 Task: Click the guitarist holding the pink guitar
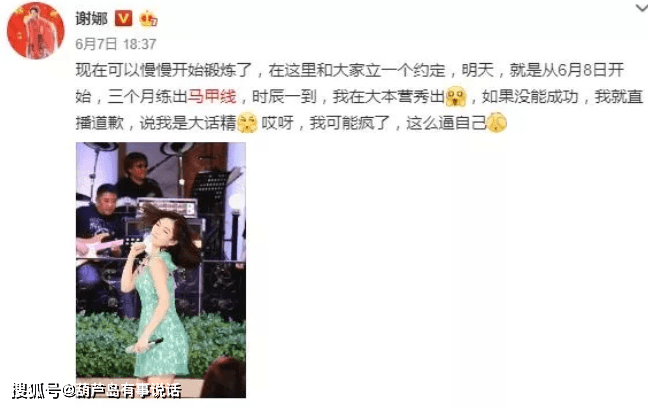pyautogui.click(x=101, y=242)
